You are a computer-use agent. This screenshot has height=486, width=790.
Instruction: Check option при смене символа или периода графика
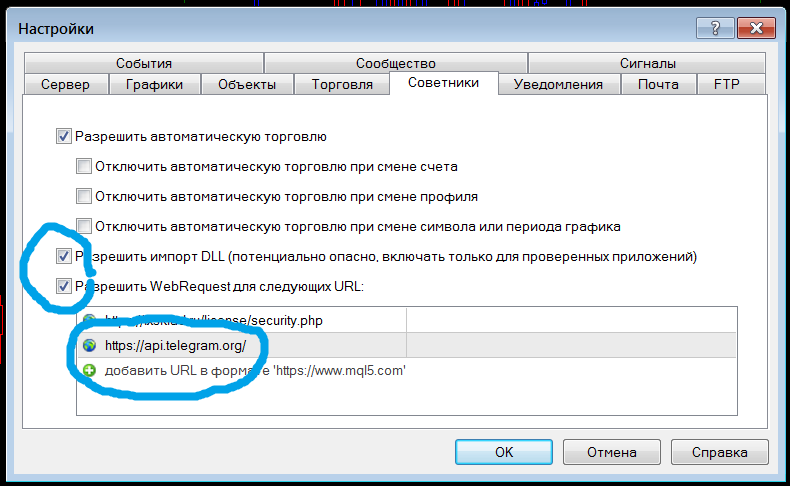84,226
